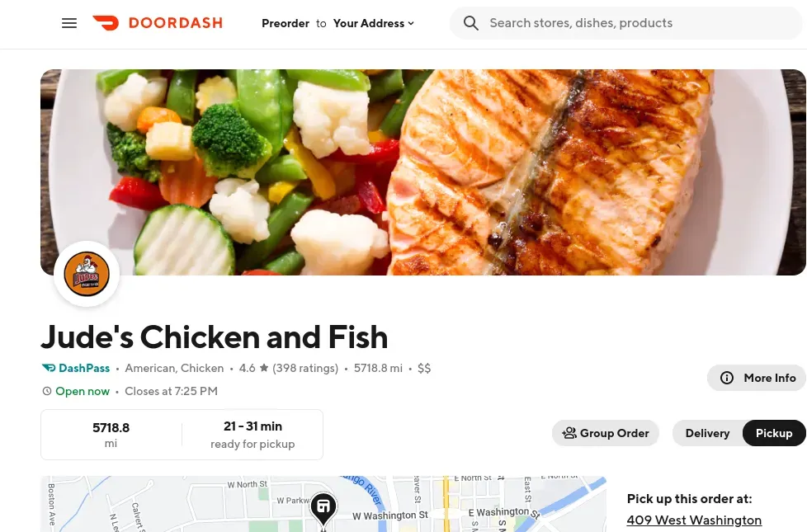Start a Group Order
The width and height of the screenshot is (807, 532).
(x=606, y=433)
